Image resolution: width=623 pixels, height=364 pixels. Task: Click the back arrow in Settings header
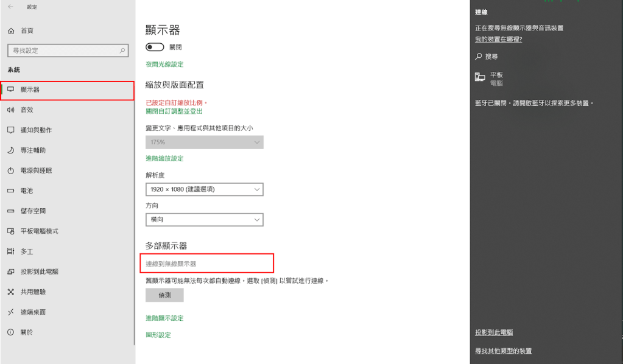[10, 7]
